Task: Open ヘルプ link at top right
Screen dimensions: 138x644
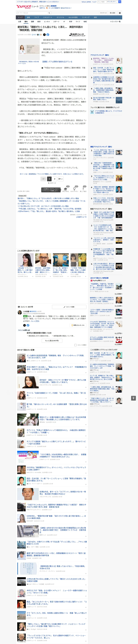Action: point(94,2)
